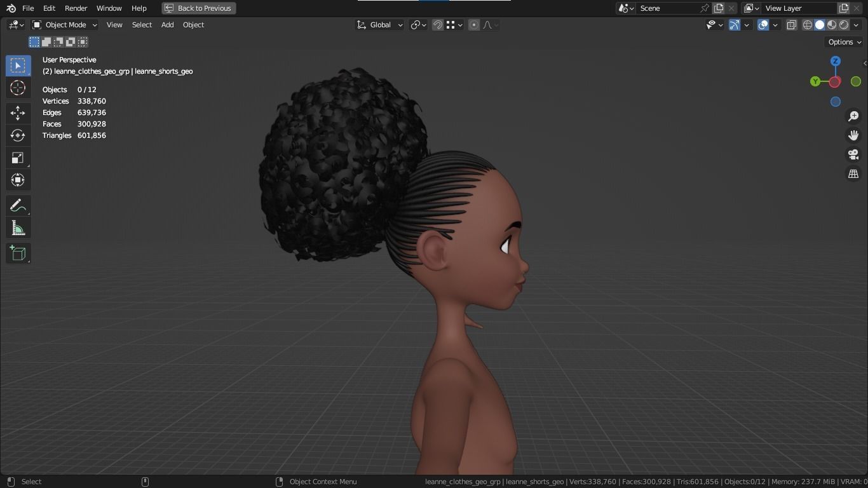The height and width of the screenshot is (488, 868).
Task: Open scene browse selector button
Action: click(x=626, y=8)
